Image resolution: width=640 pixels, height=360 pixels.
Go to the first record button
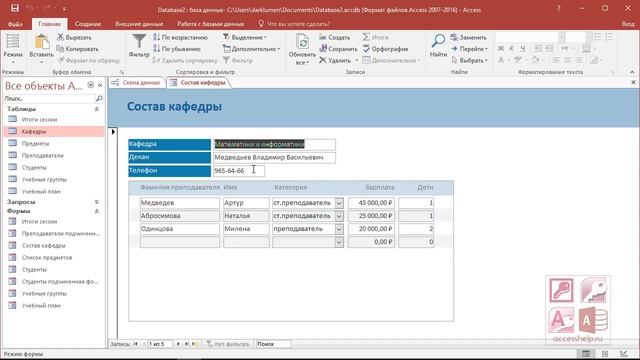tap(136, 344)
